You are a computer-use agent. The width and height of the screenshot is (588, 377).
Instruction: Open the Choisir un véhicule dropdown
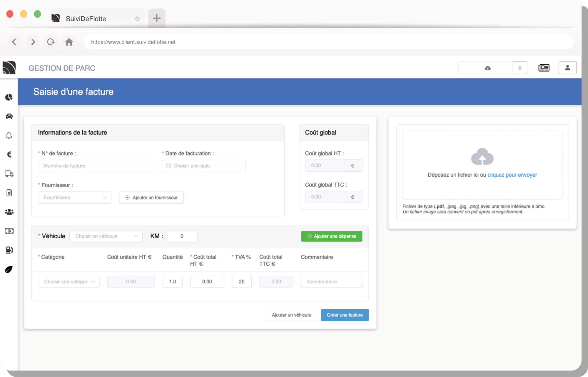coord(106,236)
